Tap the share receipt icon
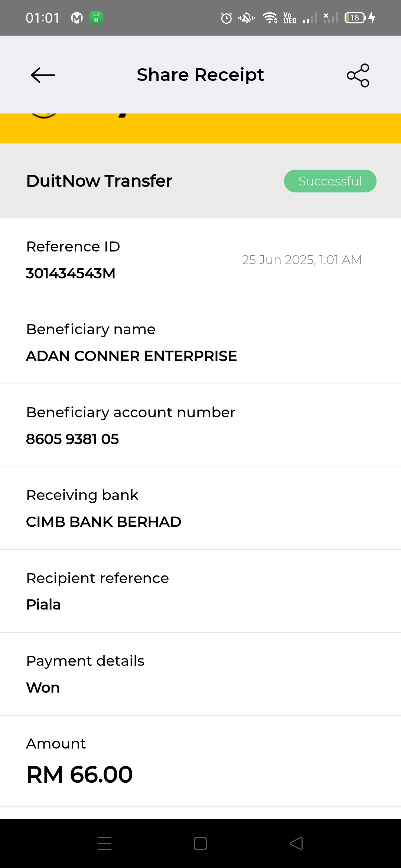 [x=358, y=75]
